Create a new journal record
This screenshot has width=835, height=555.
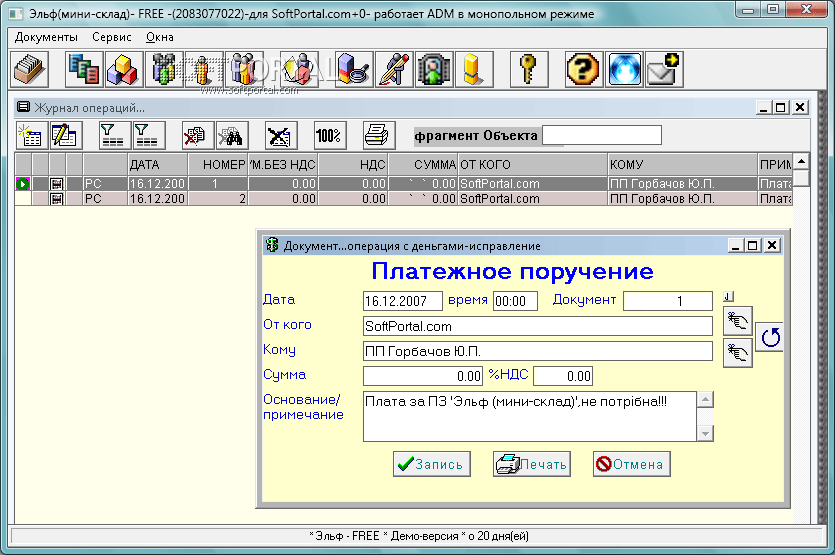[31, 135]
